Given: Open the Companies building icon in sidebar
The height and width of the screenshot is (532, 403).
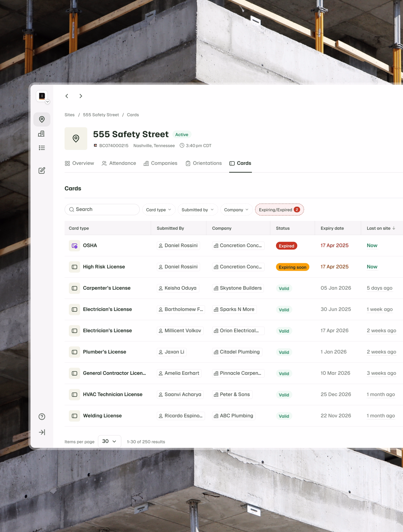Looking at the screenshot, I should tap(42, 134).
